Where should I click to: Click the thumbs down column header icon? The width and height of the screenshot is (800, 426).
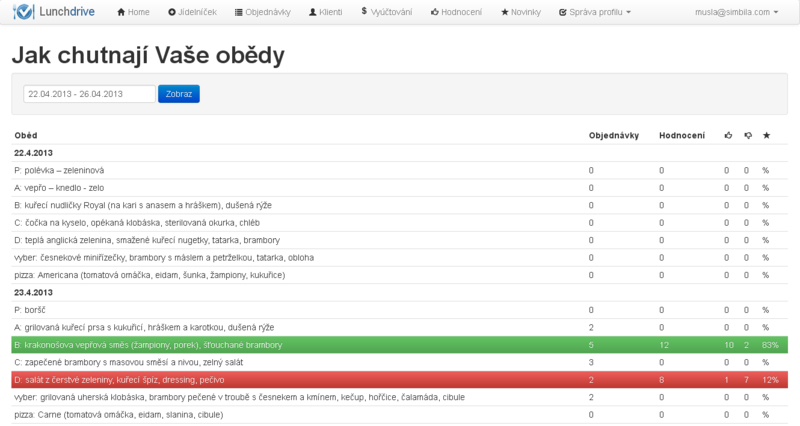click(x=747, y=134)
